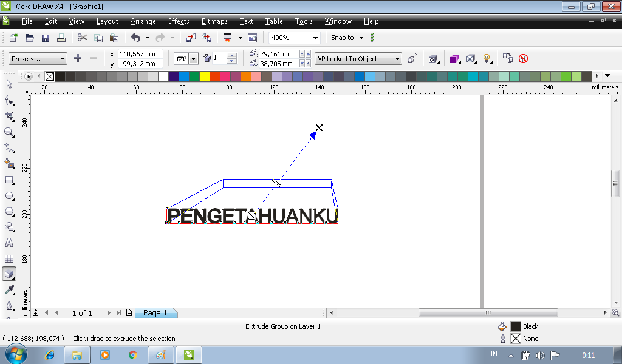Select the Text tool
Image resolution: width=622 pixels, height=364 pixels.
click(x=9, y=242)
